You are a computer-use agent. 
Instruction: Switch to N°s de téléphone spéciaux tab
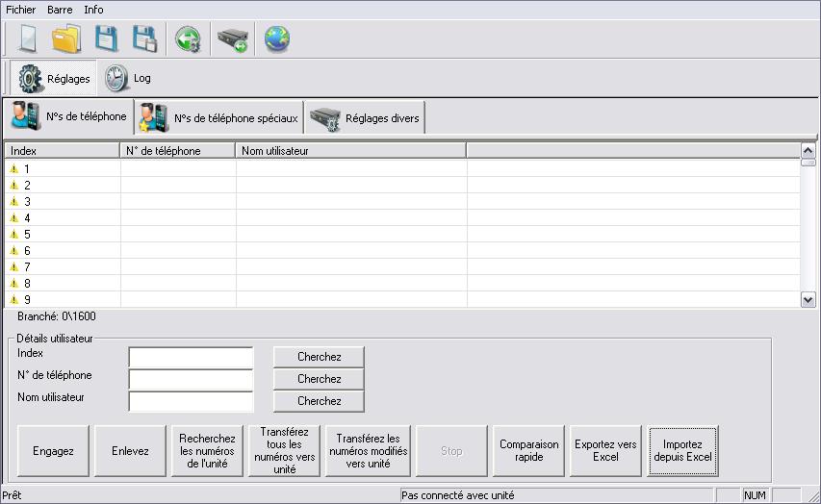click(219, 118)
